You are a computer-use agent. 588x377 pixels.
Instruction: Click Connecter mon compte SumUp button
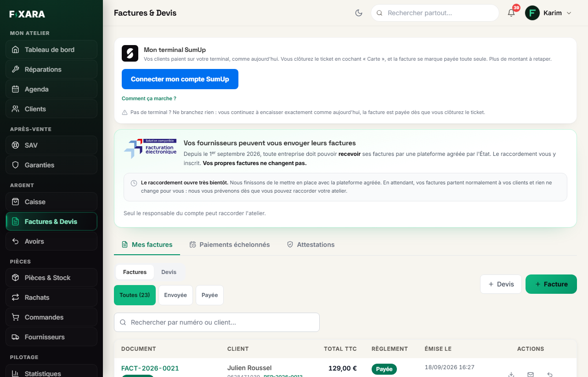(x=180, y=79)
